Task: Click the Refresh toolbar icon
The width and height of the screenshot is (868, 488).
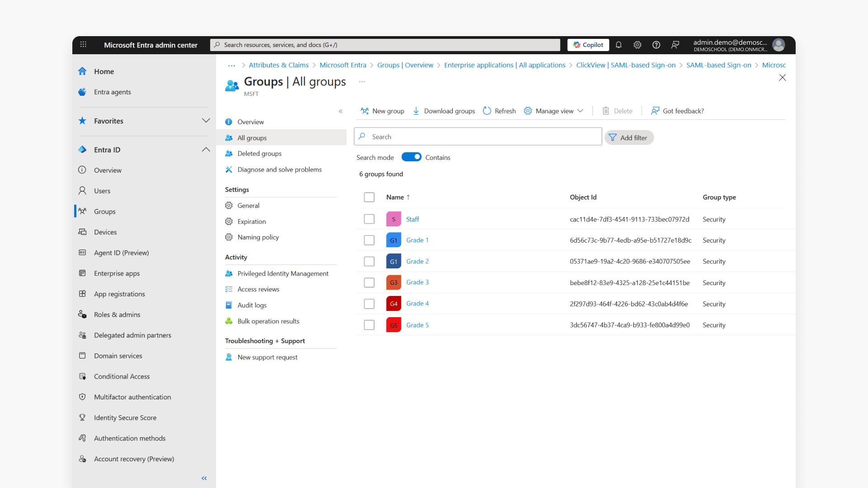Action: [487, 111]
